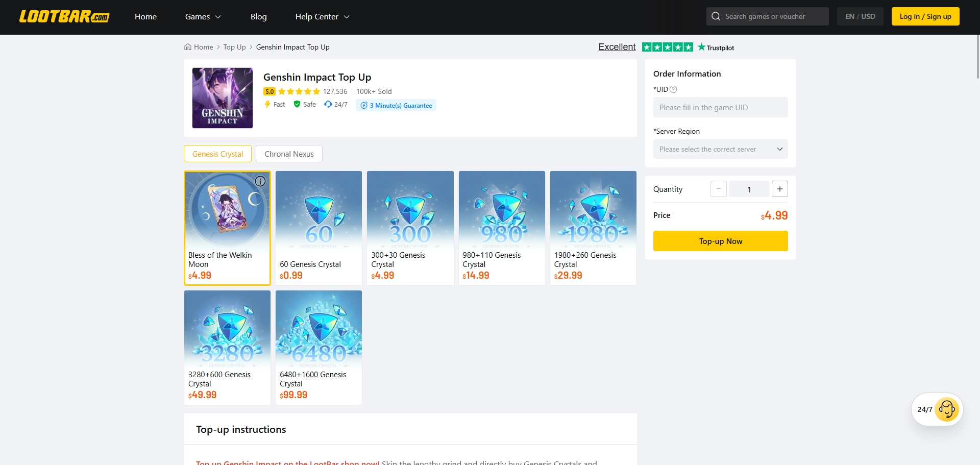Screen dimensions: 980x465
Task: Select the 6480+1600 Genesis Crystal card
Action: (318, 348)
